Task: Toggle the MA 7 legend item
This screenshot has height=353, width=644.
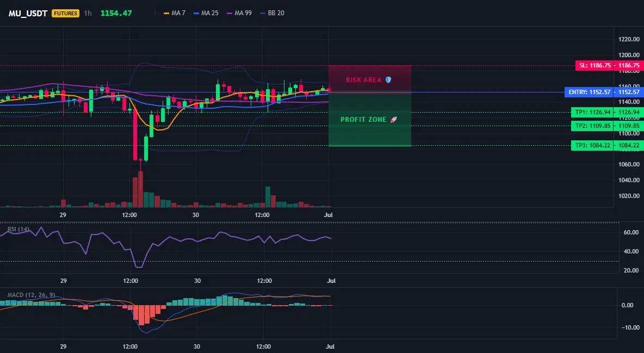Action: pyautogui.click(x=175, y=13)
